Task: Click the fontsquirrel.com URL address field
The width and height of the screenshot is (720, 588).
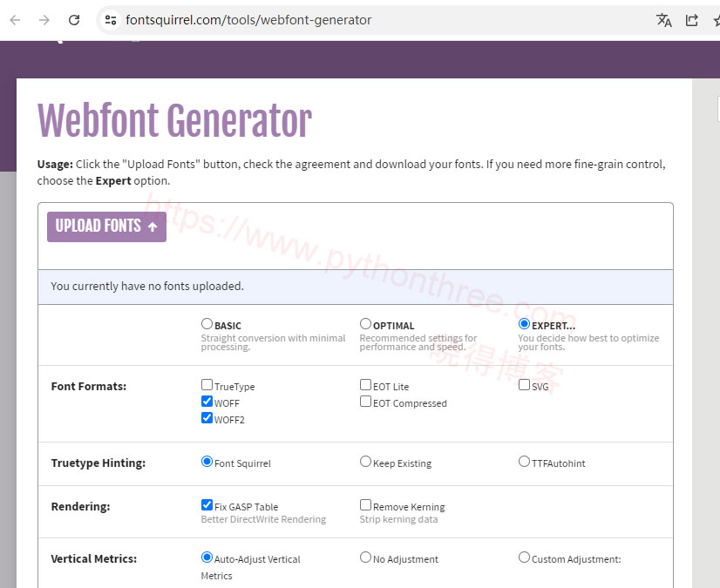Action: tap(248, 20)
